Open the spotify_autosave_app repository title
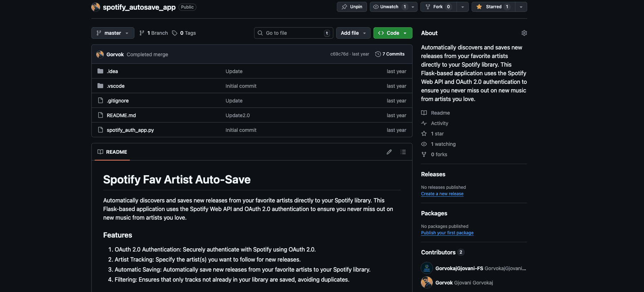644x292 pixels. coord(139,7)
